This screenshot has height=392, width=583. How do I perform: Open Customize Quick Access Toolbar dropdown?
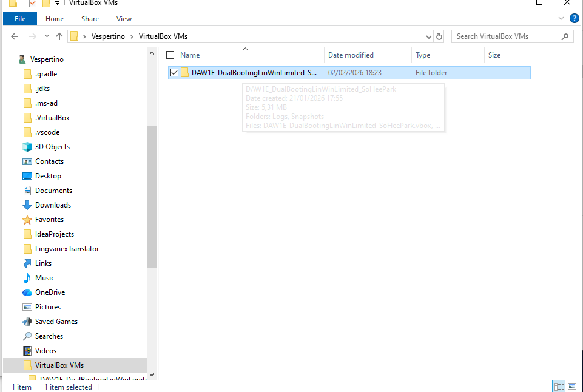point(57,4)
